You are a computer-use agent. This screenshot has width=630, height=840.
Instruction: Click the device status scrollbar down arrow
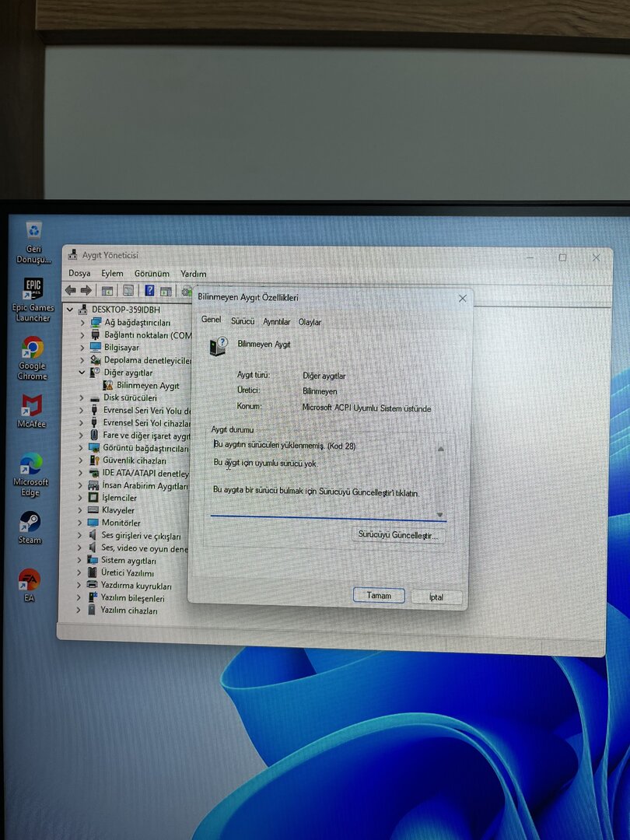pos(439,515)
